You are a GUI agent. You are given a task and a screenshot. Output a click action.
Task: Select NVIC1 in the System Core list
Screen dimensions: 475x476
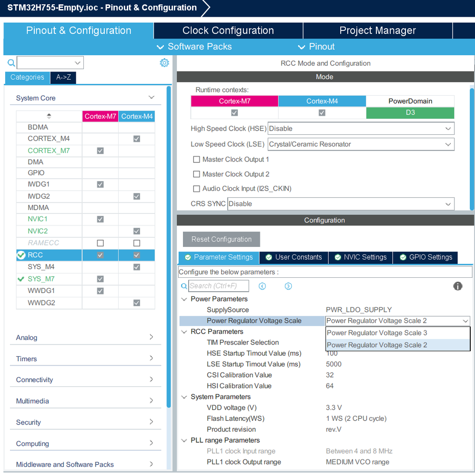pyautogui.click(x=38, y=219)
